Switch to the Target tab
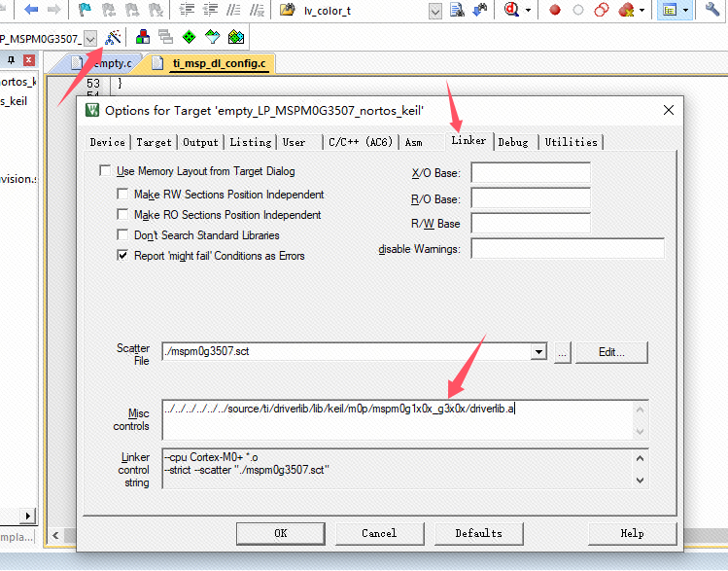This screenshot has width=728, height=571. pos(154,142)
